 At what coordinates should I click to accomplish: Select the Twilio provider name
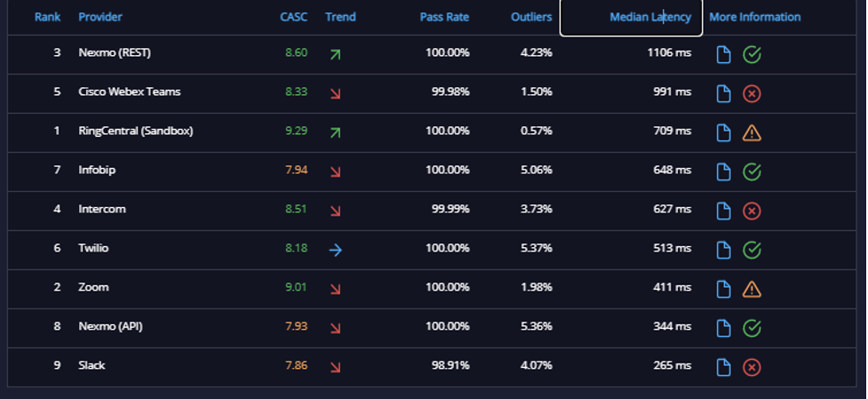[x=93, y=248]
